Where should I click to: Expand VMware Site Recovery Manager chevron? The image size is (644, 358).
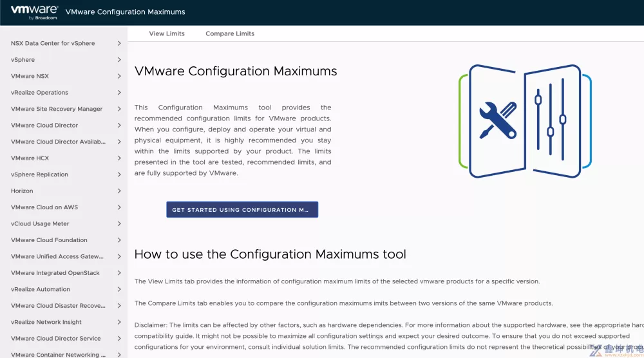point(119,109)
